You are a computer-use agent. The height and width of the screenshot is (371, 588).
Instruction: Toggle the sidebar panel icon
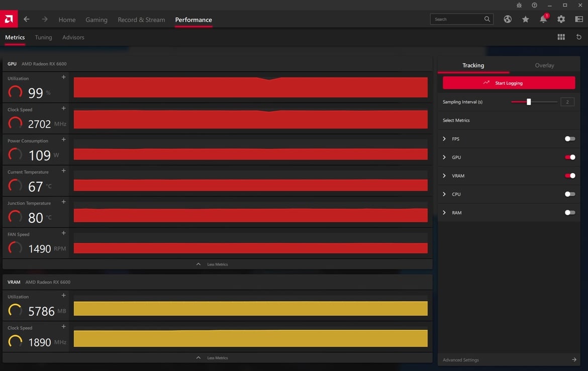(x=579, y=19)
